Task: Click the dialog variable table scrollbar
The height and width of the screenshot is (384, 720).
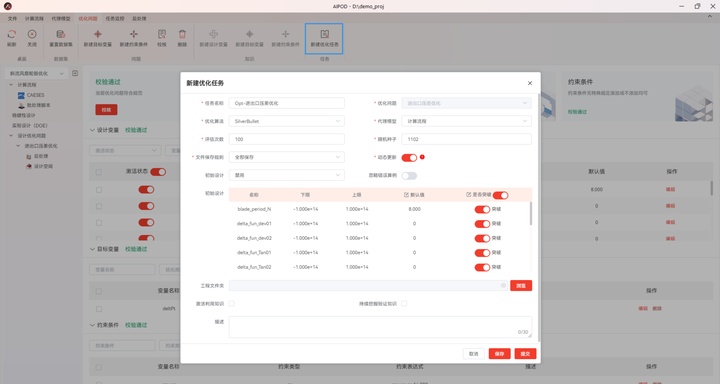Action: pyautogui.click(x=531, y=214)
